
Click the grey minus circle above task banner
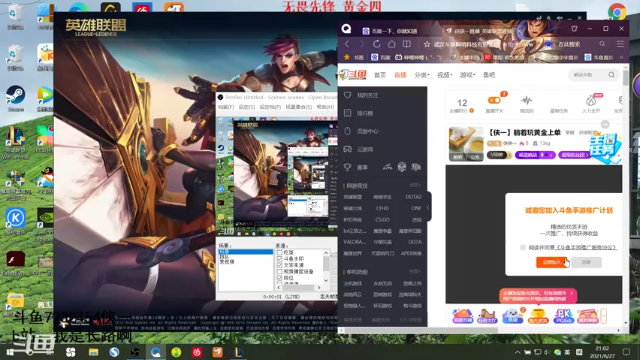pos(605,124)
